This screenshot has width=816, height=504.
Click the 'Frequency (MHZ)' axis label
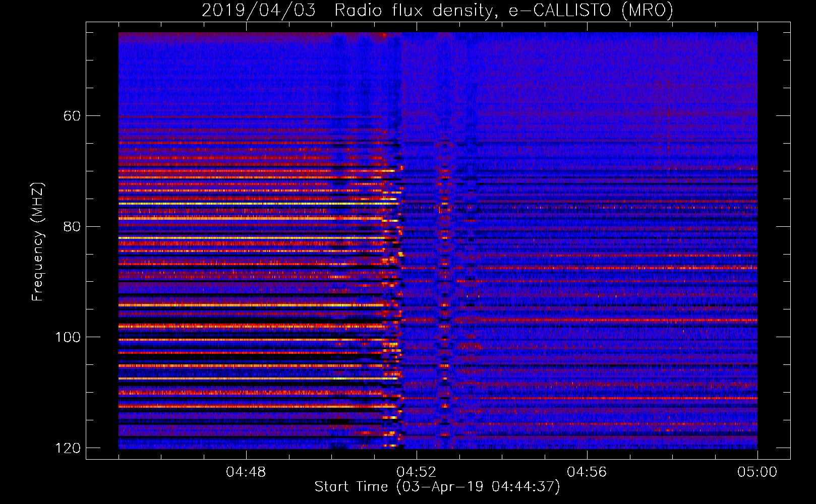point(38,241)
